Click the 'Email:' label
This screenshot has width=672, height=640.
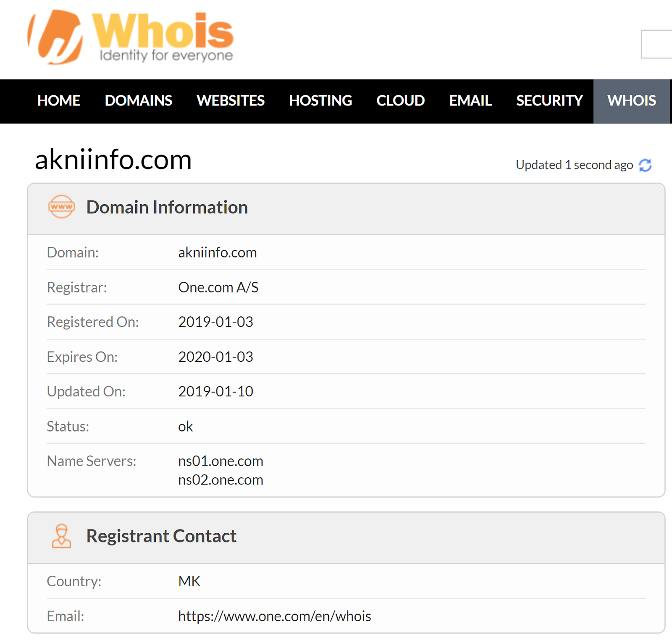coord(66,616)
